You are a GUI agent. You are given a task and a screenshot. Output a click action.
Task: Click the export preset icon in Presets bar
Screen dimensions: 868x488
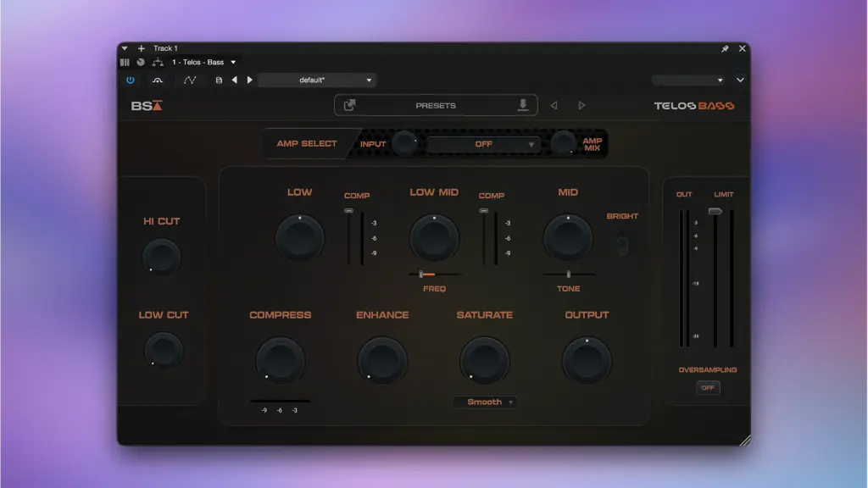(x=349, y=105)
